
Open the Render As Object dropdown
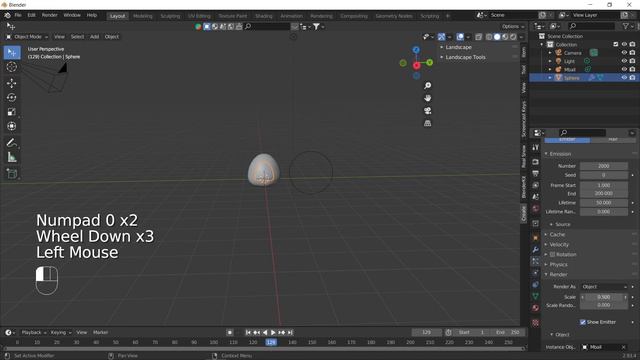(x=604, y=287)
